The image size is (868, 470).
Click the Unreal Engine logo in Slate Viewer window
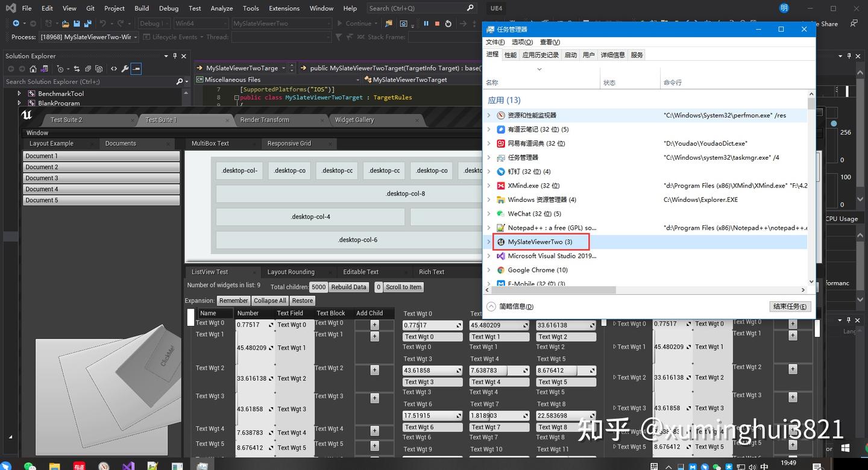[x=27, y=115]
